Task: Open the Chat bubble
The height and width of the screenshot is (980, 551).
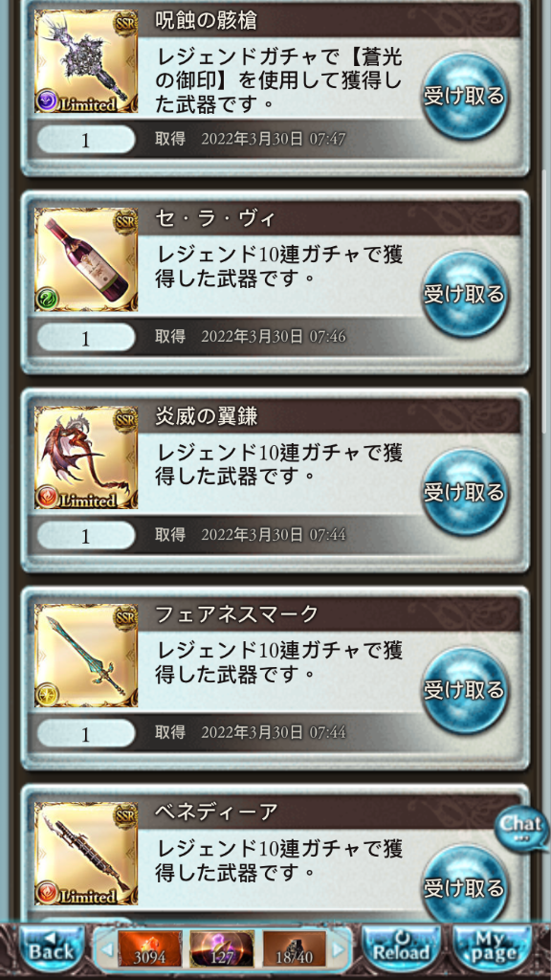Action: point(520,828)
